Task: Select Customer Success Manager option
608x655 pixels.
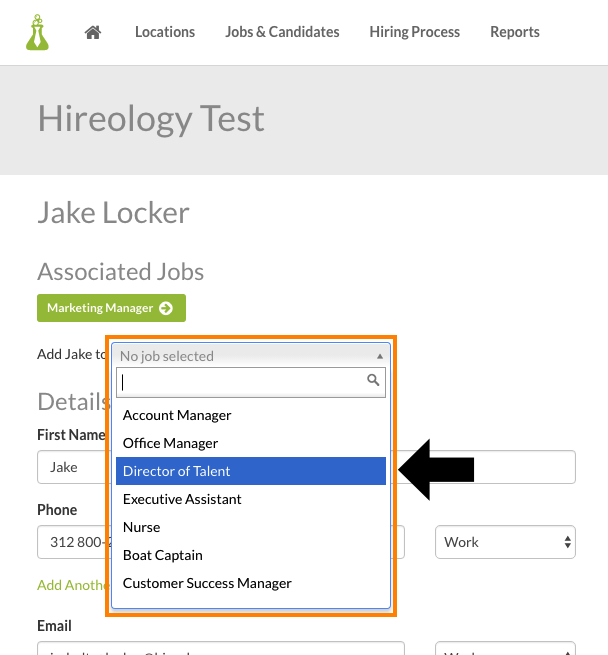Action: tap(251, 583)
